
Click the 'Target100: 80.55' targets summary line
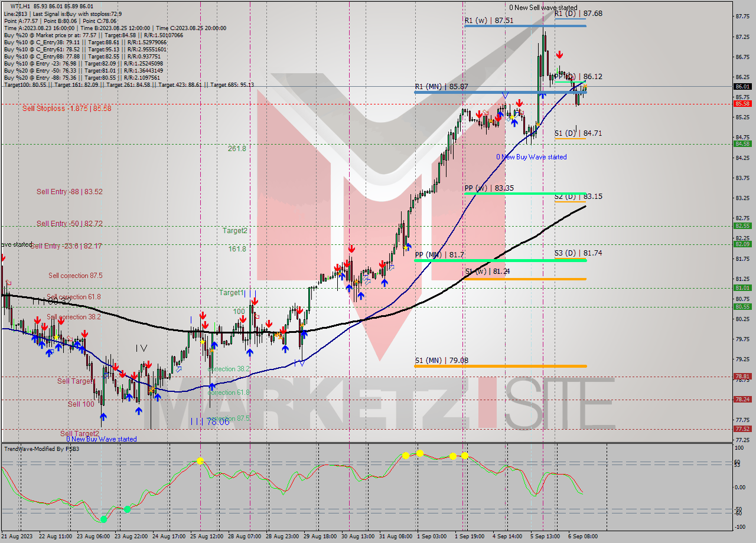pos(129,84)
